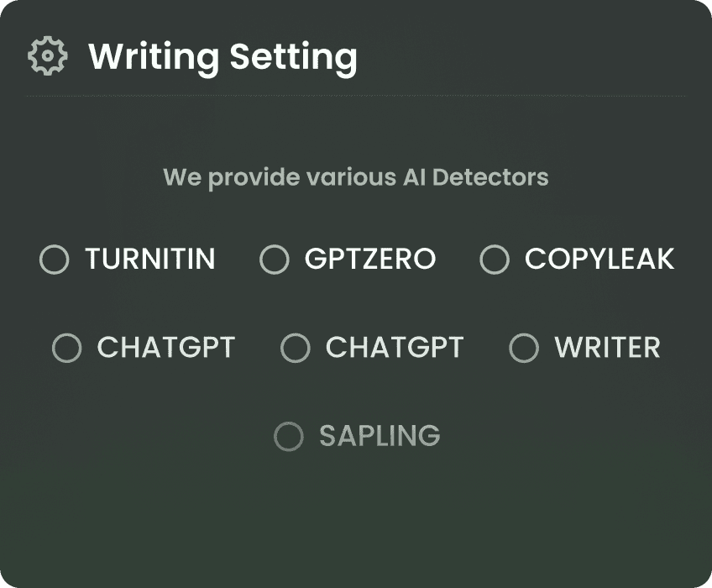Select the TURNITIN radio button circle

[55, 259]
